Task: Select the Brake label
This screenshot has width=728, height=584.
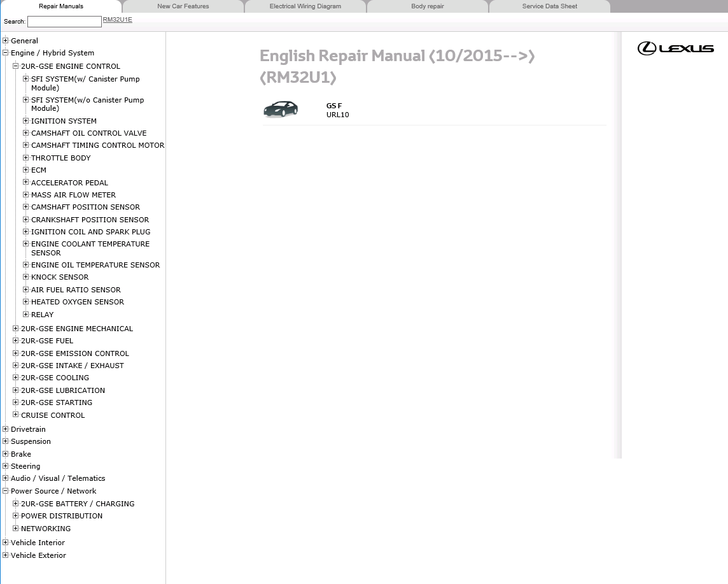Action: (x=21, y=454)
